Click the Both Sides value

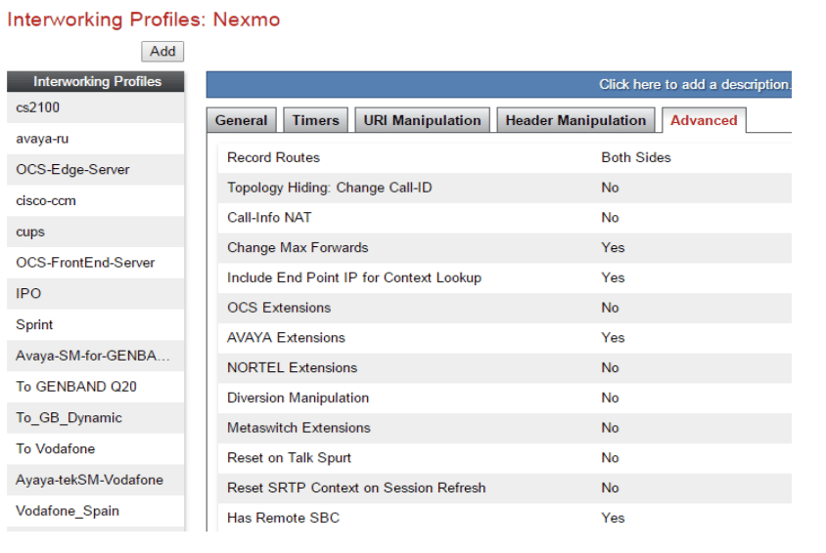pyautogui.click(x=636, y=157)
